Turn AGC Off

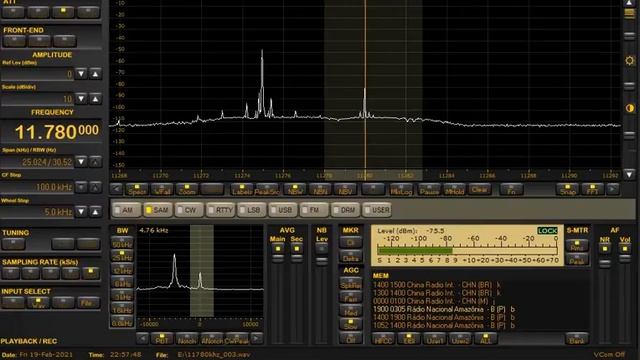pyautogui.click(x=351, y=339)
